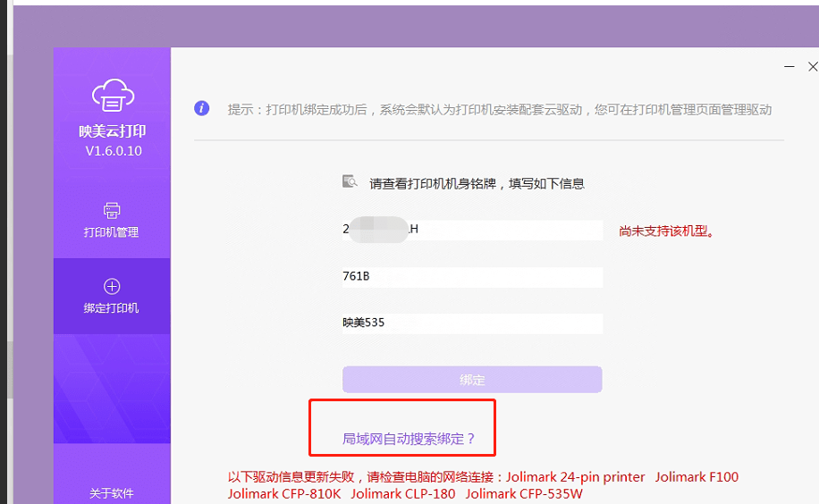Open 打印机管理 printer management tab
The width and height of the screenshot is (819, 504).
coord(112,221)
